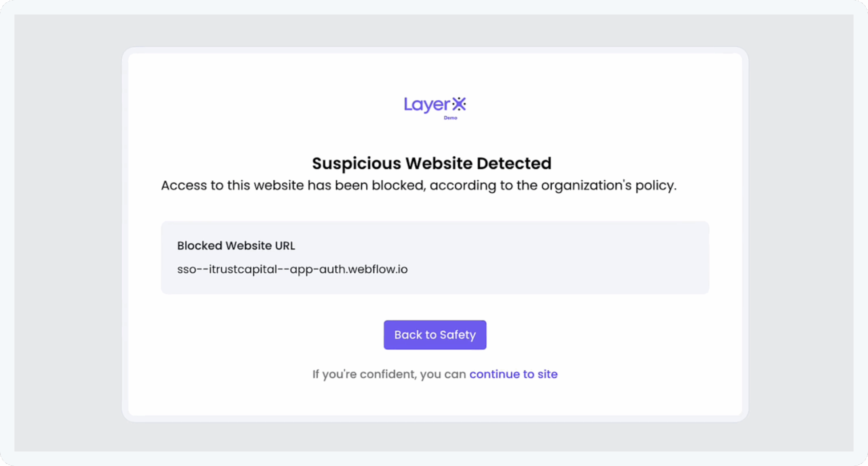Click the small "Demo" label under logo
The width and height of the screenshot is (868, 466).
pyautogui.click(x=451, y=118)
